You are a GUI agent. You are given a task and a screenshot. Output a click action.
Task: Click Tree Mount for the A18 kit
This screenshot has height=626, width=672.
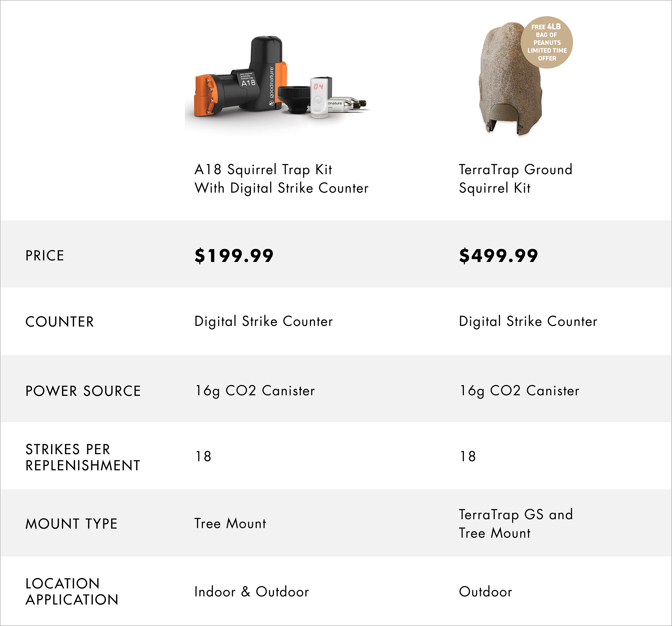pyautogui.click(x=230, y=523)
